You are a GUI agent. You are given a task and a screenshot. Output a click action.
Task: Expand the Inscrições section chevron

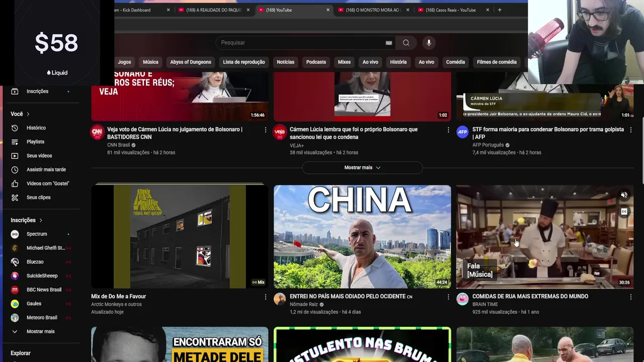coord(41,220)
